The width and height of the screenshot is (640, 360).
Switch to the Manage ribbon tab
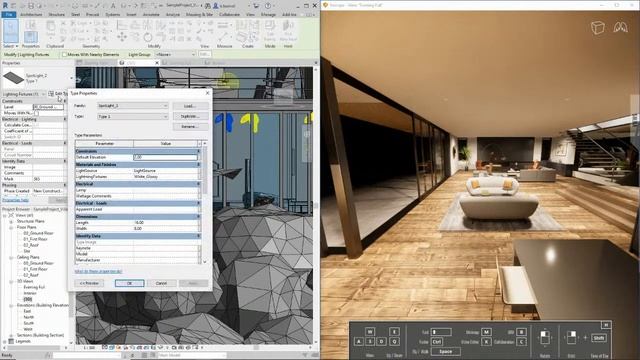[x=268, y=14]
